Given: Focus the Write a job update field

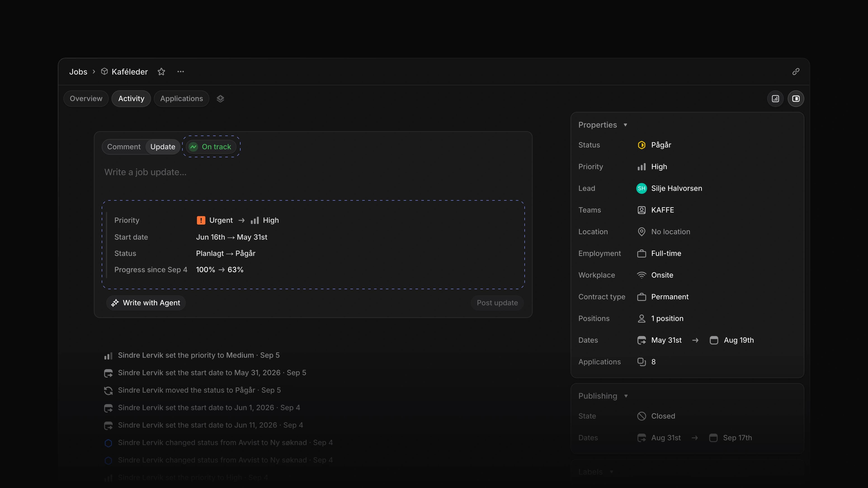Looking at the screenshot, I should click(x=313, y=172).
